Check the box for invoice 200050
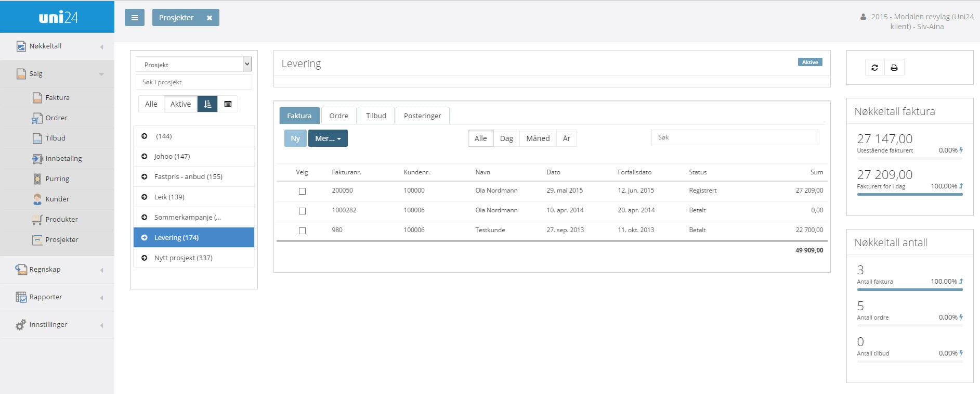This screenshot has height=394, width=980. pos(302,191)
